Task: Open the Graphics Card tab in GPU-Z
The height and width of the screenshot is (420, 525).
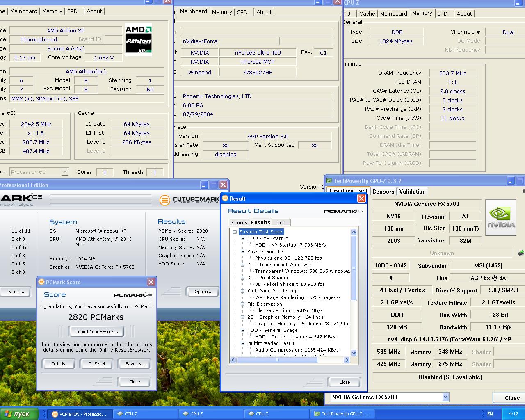Action: 348,190
